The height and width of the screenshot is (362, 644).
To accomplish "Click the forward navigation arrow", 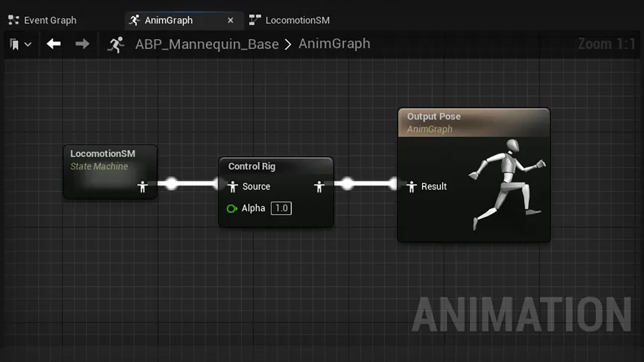I will [x=82, y=44].
